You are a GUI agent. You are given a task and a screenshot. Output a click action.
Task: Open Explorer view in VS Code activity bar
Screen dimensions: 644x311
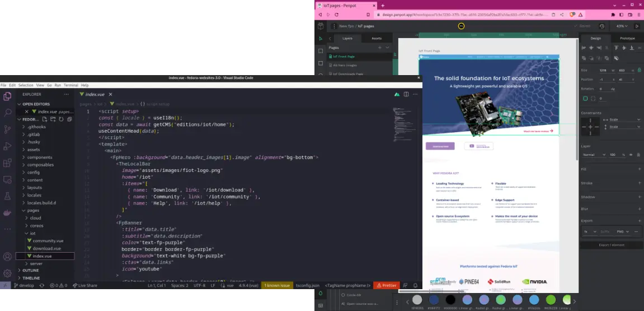(7, 97)
